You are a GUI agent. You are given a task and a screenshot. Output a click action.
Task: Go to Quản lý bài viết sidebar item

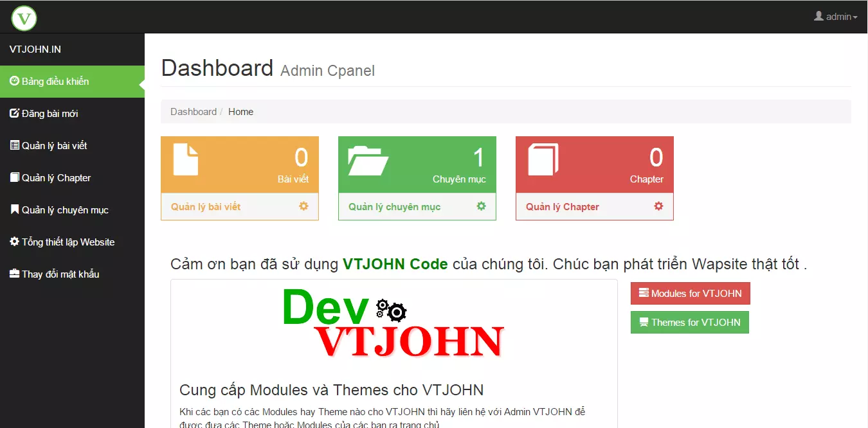pyautogui.click(x=54, y=146)
